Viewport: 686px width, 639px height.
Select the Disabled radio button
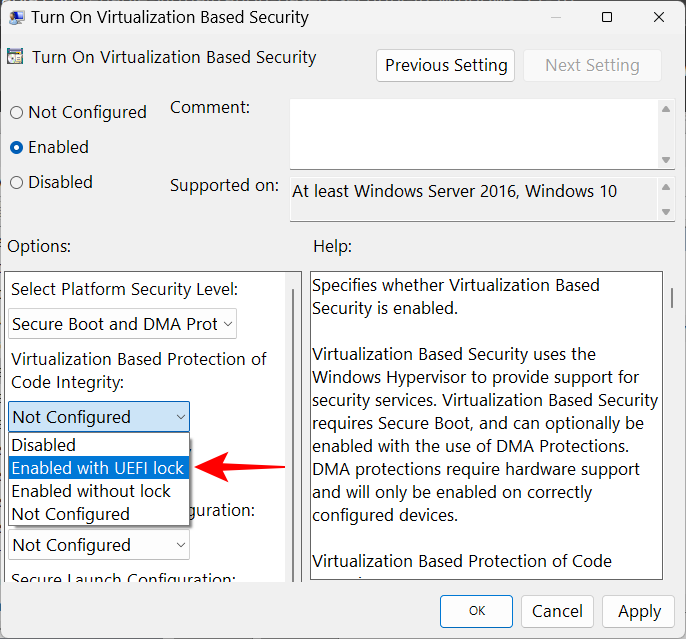click(16, 183)
